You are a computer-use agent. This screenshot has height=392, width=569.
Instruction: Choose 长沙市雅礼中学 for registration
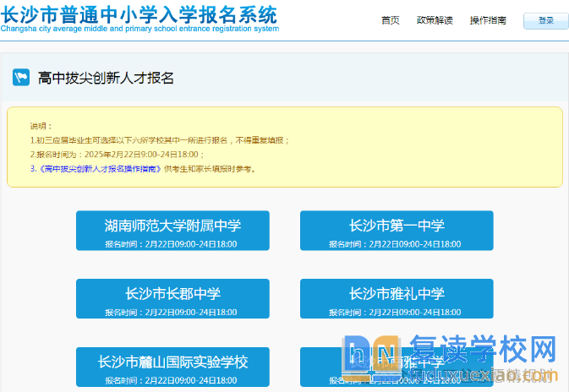coord(397,299)
